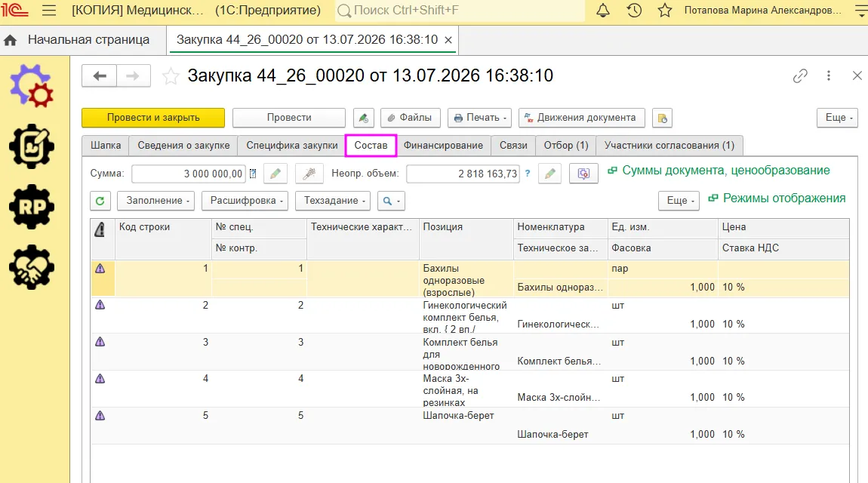Screen dimensions: 868x483
Task: Open three-dot document options
Action: 829,75
